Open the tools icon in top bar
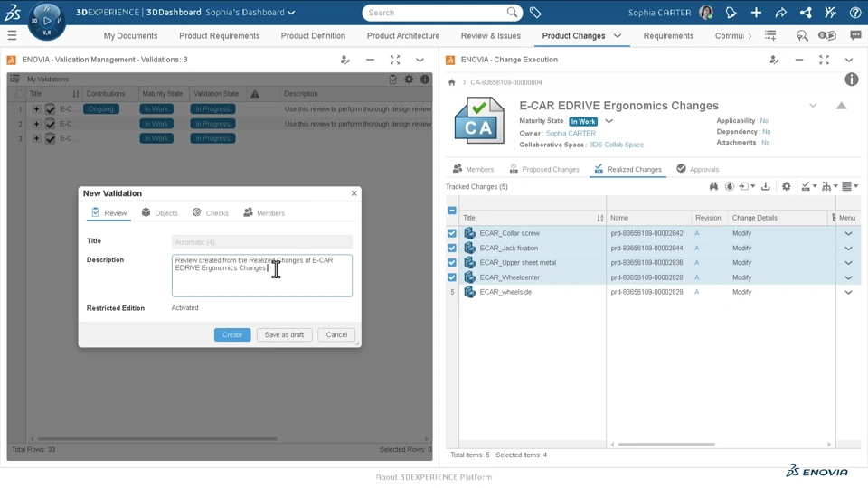The height and width of the screenshot is (488, 868). tap(830, 12)
